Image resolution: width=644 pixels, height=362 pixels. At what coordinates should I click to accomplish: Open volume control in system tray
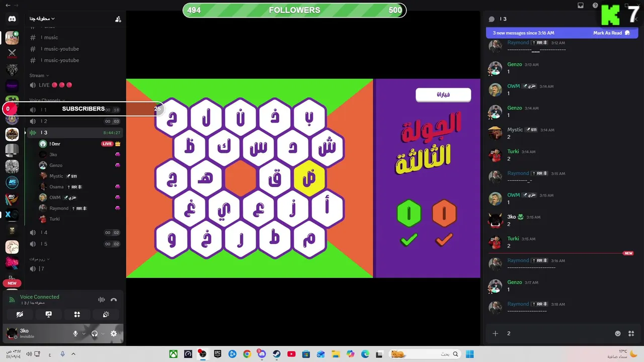(29, 354)
